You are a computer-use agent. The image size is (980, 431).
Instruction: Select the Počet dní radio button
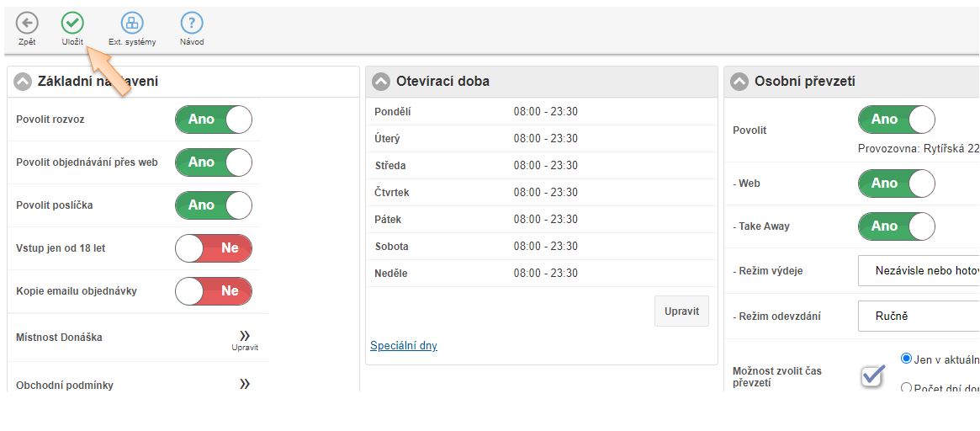[906, 388]
